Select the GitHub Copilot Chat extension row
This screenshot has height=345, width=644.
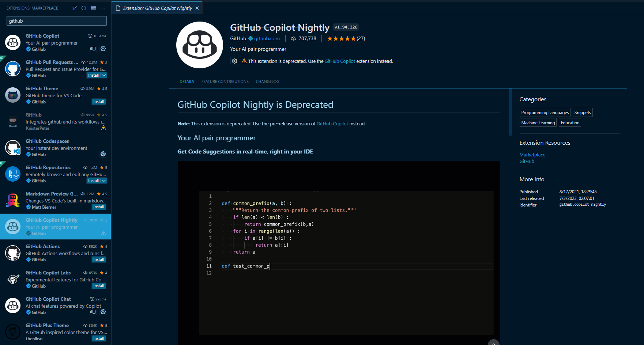56,306
